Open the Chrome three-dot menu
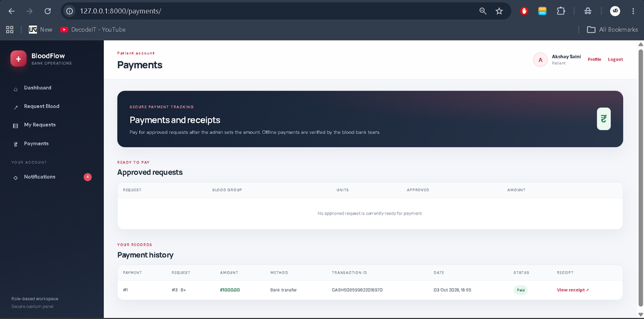This screenshot has height=319, width=644. 633,11
